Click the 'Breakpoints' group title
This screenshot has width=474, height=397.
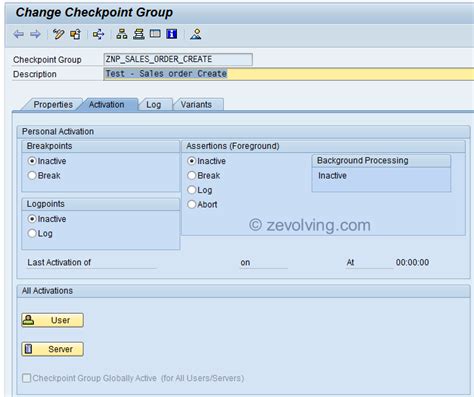(49, 146)
